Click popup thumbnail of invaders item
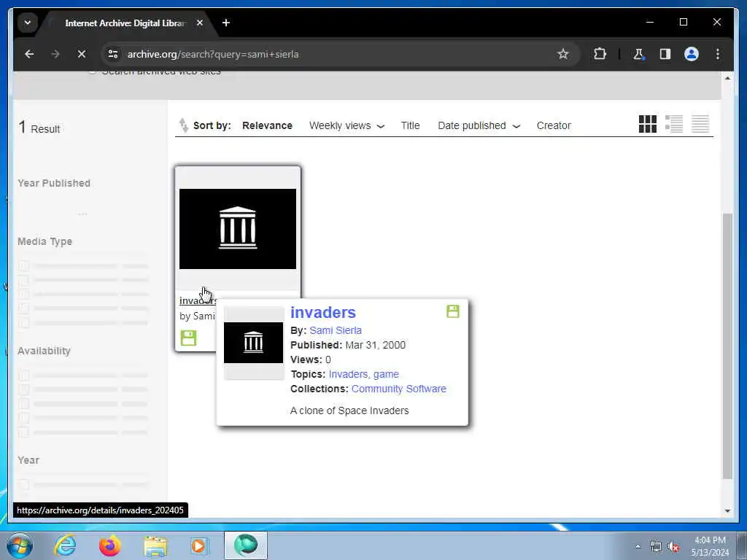 coord(253,343)
